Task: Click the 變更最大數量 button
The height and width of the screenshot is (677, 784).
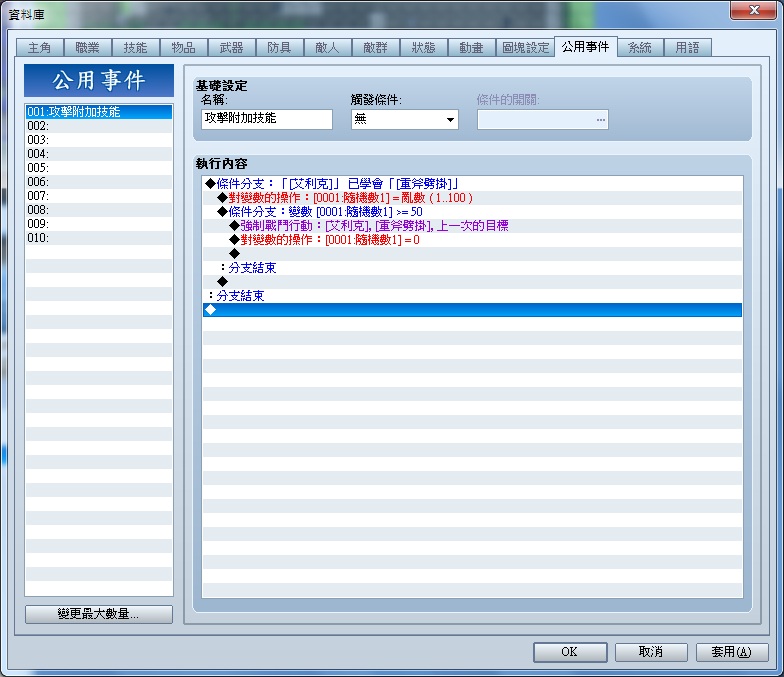Action: [99, 614]
